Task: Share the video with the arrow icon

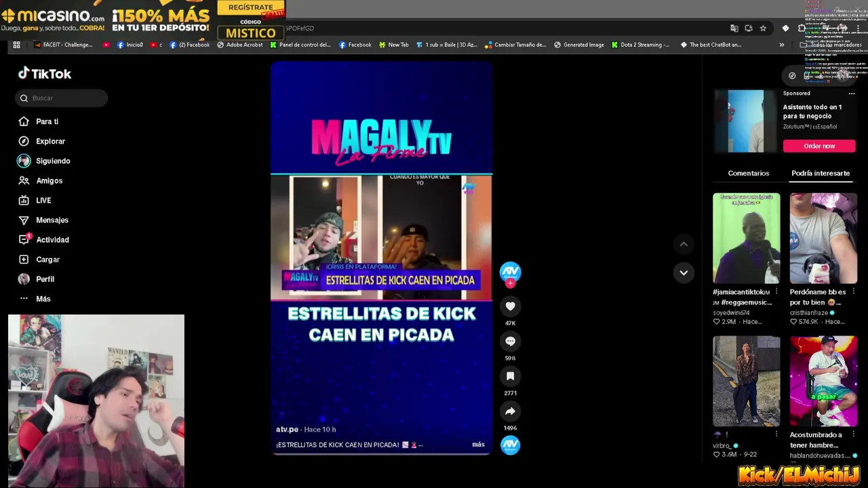Action: pyautogui.click(x=510, y=411)
